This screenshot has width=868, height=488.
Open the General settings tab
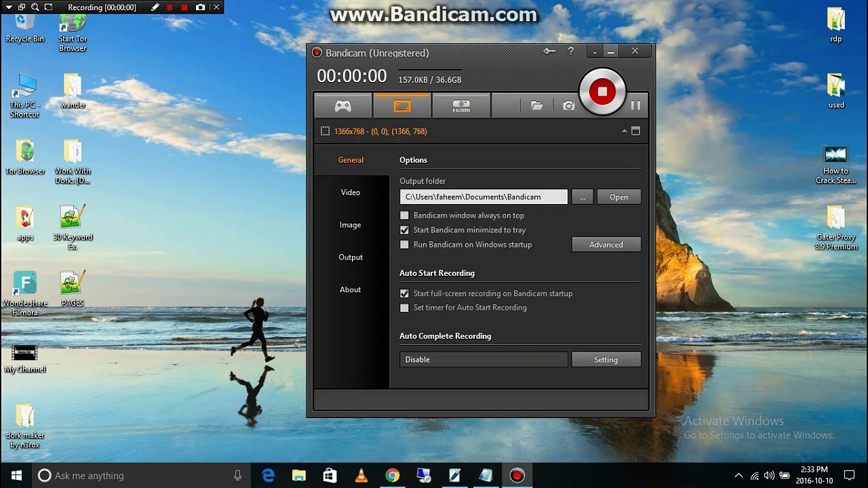pyautogui.click(x=351, y=160)
